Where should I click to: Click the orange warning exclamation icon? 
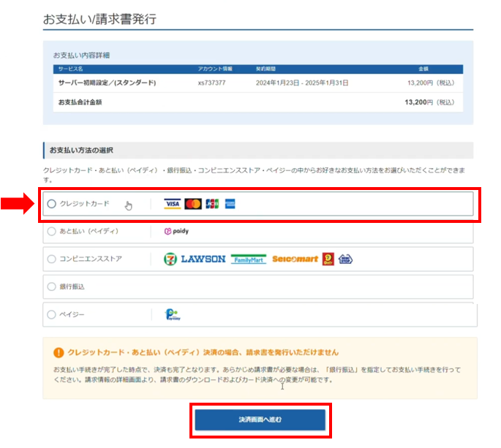(x=59, y=352)
